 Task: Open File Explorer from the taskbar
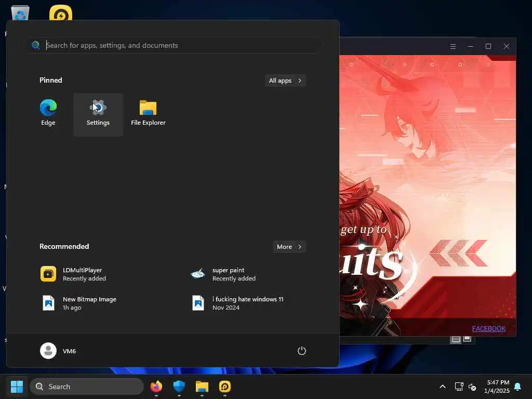(x=202, y=387)
